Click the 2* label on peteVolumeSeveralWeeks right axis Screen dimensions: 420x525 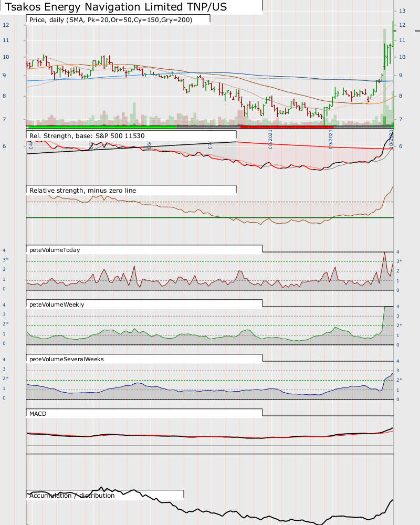click(x=399, y=380)
